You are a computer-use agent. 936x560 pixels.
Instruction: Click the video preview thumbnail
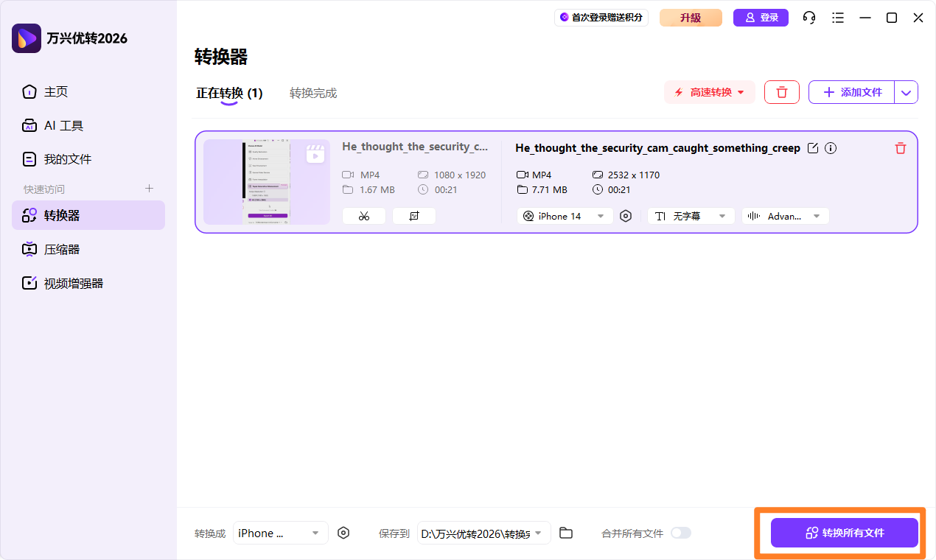(x=266, y=181)
